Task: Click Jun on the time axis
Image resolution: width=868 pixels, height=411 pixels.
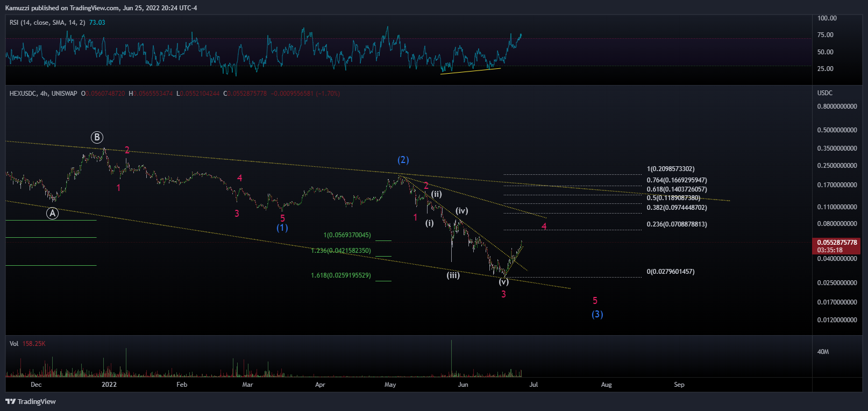Action: click(463, 385)
